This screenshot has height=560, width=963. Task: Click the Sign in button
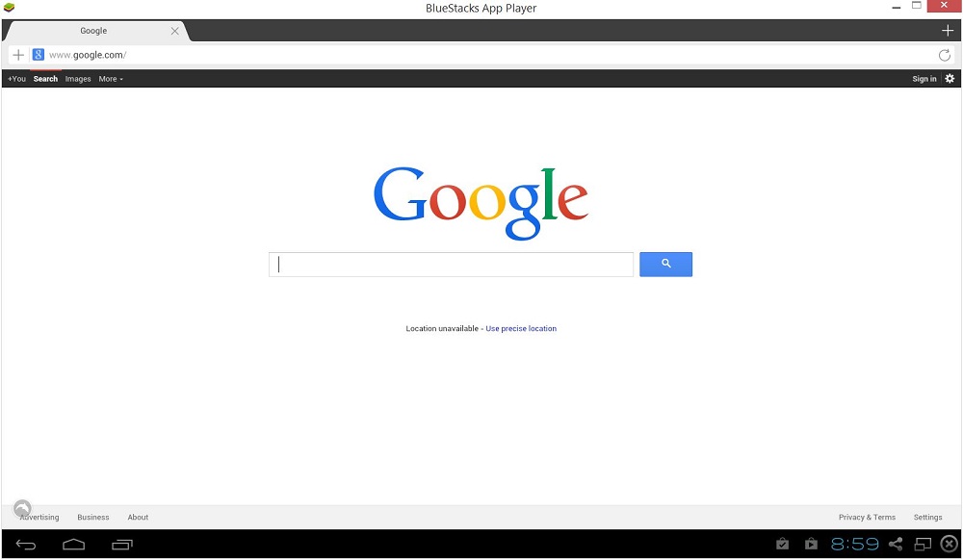pyautogui.click(x=924, y=79)
